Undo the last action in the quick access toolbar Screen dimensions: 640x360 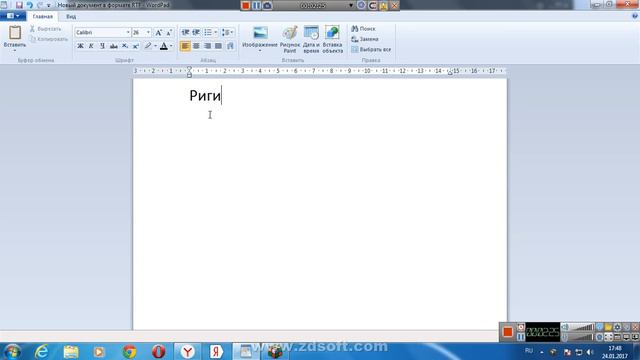pyautogui.click(x=30, y=5)
